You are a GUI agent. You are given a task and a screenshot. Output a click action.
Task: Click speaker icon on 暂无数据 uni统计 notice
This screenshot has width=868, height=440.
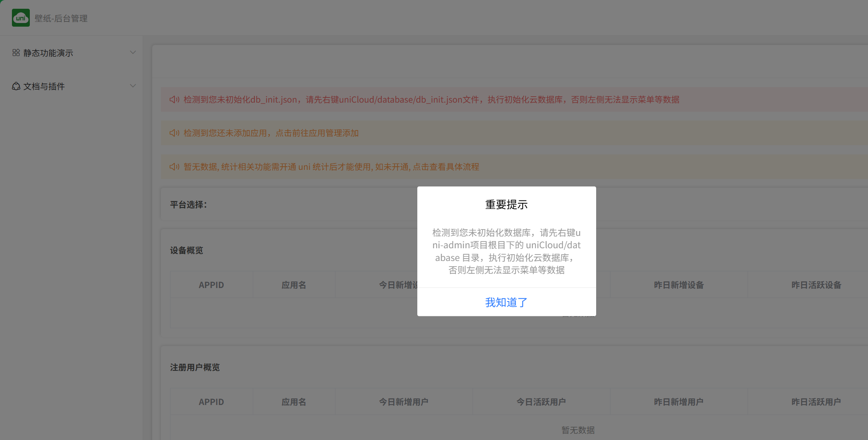[174, 167]
